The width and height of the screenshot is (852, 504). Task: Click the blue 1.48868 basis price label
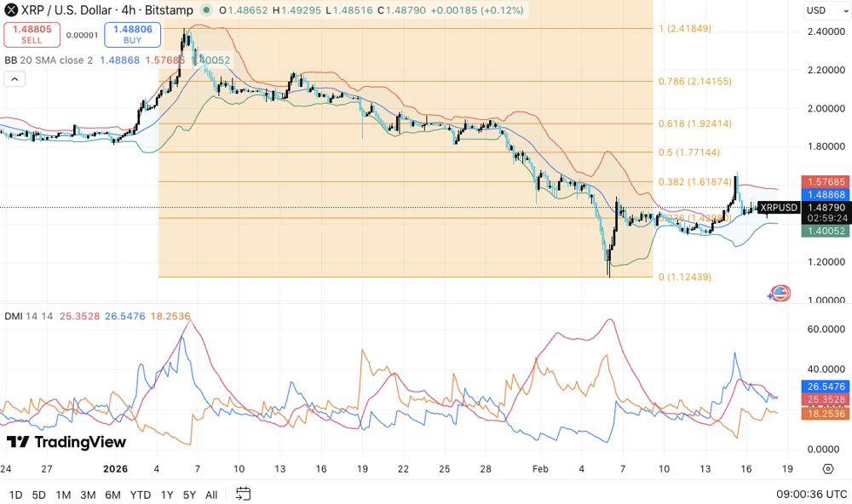point(826,194)
